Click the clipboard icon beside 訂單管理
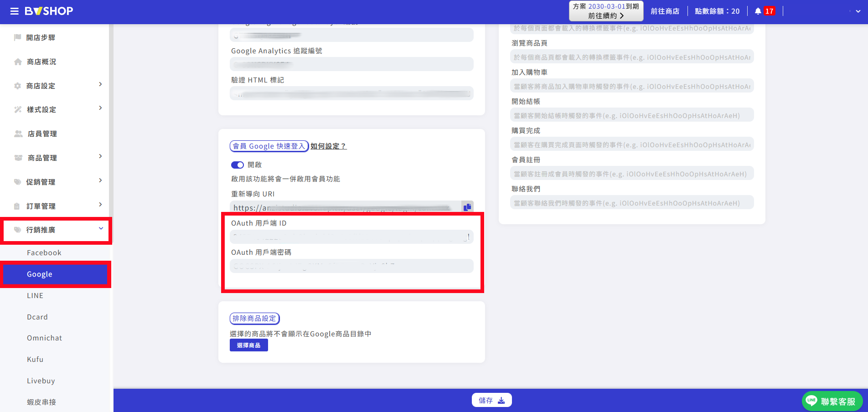868x412 pixels. [x=17, y=206]
